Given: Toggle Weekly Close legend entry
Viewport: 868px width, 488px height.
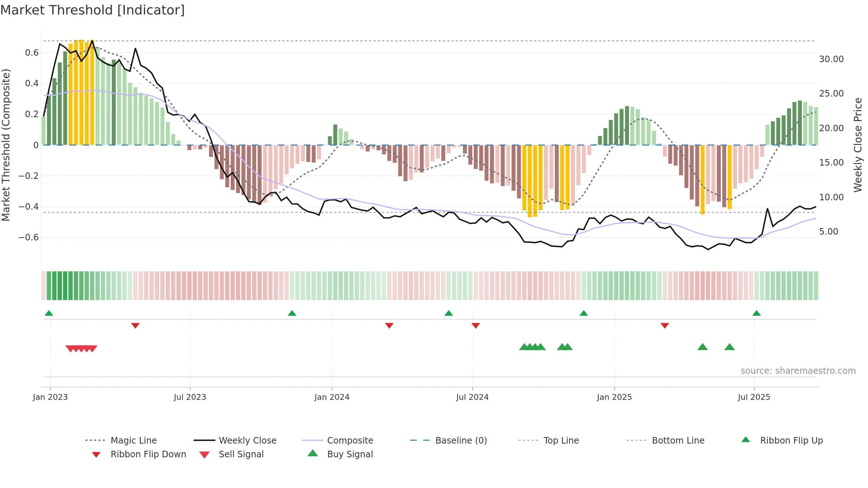Looking at the screenshot, I should 235,440.
